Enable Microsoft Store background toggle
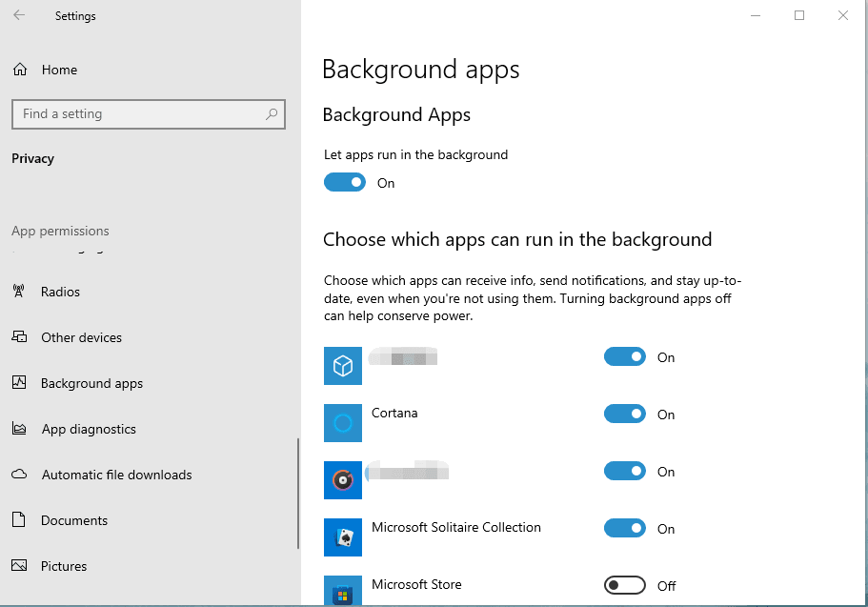This screenshot has width=868, height=607. pyautogui.click(x=625, y=585)
